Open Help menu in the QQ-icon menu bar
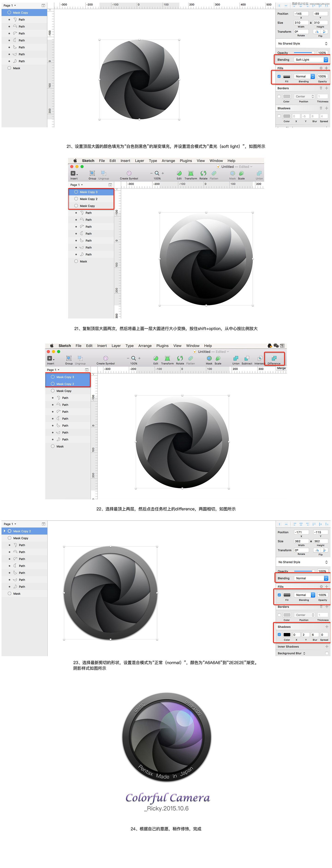Screen dimensions: 332x868 click(x=208, y=346)
